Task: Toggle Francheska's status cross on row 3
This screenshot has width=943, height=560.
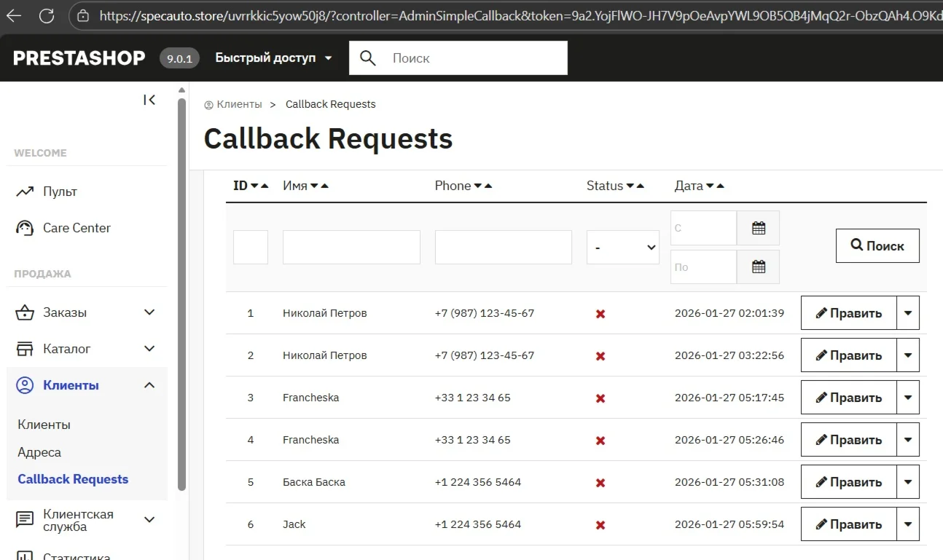Action: coord(599,398)
